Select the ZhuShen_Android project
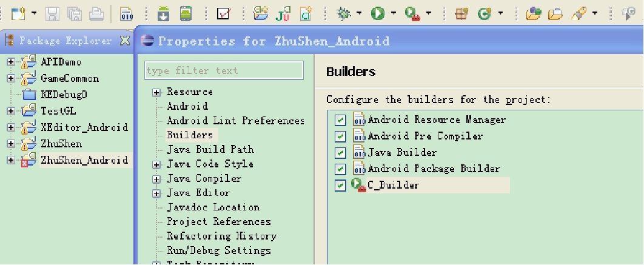644x265 pixels. coord(85,160)
